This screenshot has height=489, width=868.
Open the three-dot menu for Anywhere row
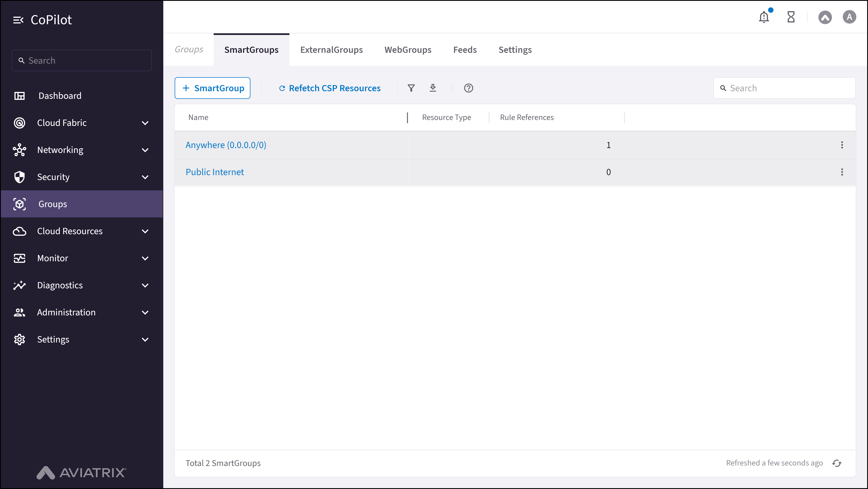842,145
